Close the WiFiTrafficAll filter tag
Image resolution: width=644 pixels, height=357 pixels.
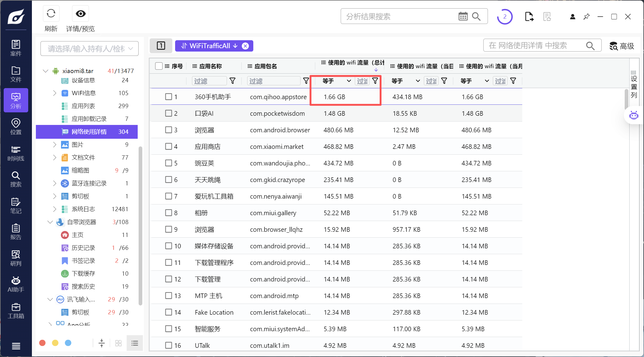click(x=245, y=46)
